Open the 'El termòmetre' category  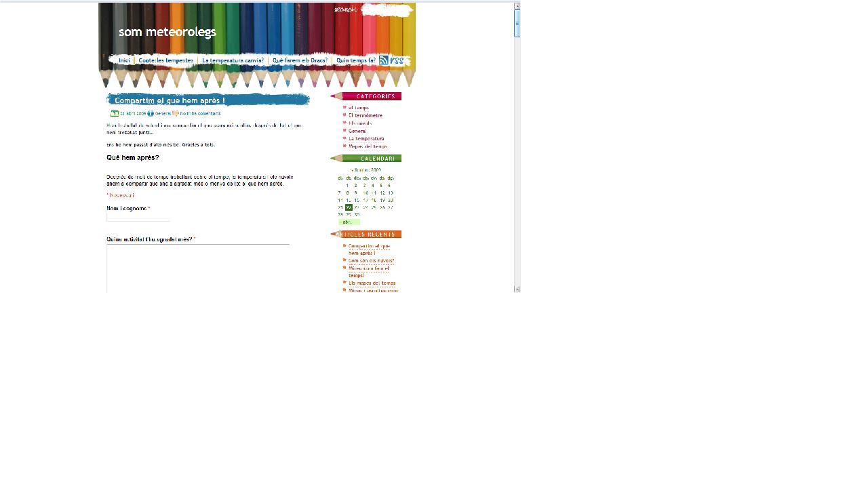[x=366, y=115]
